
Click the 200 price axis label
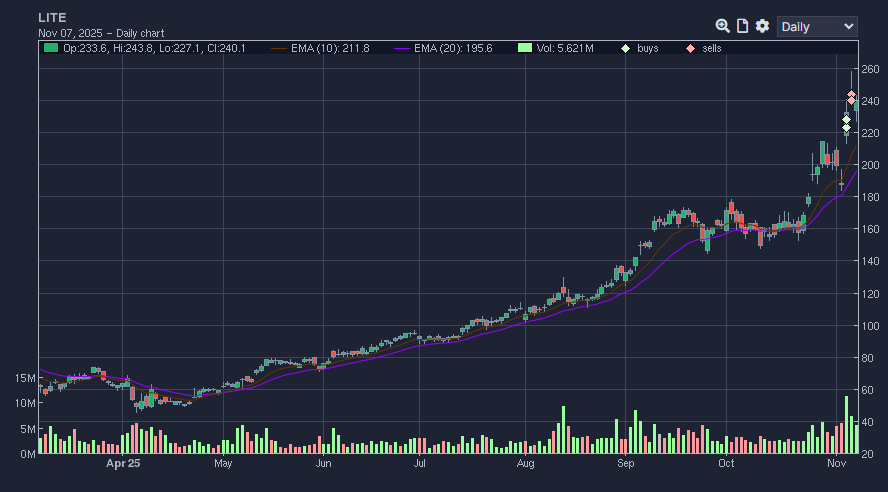pos(870,165)
